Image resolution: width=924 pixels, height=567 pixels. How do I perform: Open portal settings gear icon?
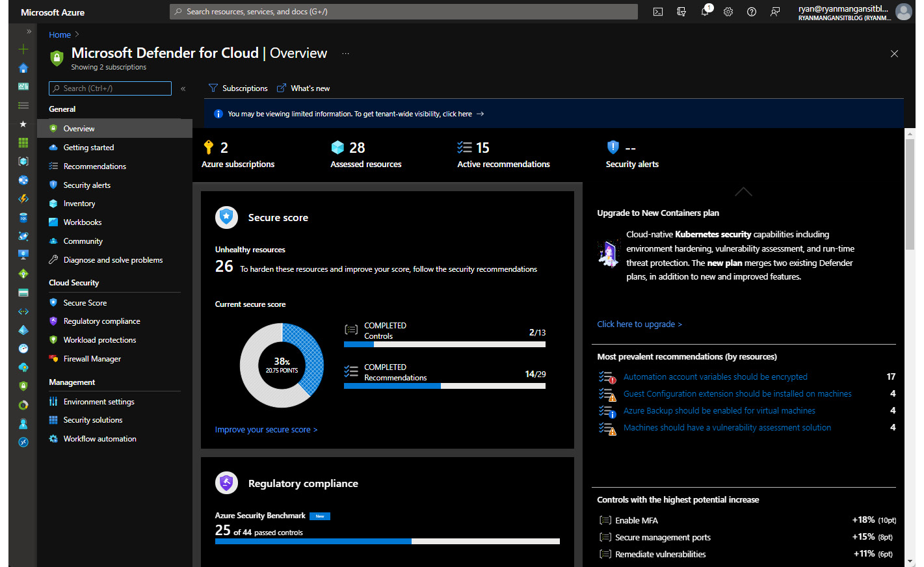point(728,12)
